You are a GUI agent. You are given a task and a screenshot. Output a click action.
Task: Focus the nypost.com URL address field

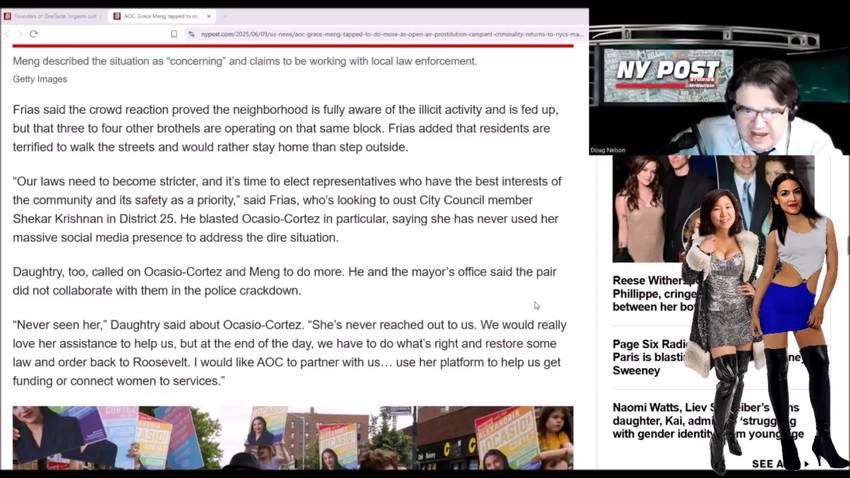pyautogui.click(x=391, y=34)
